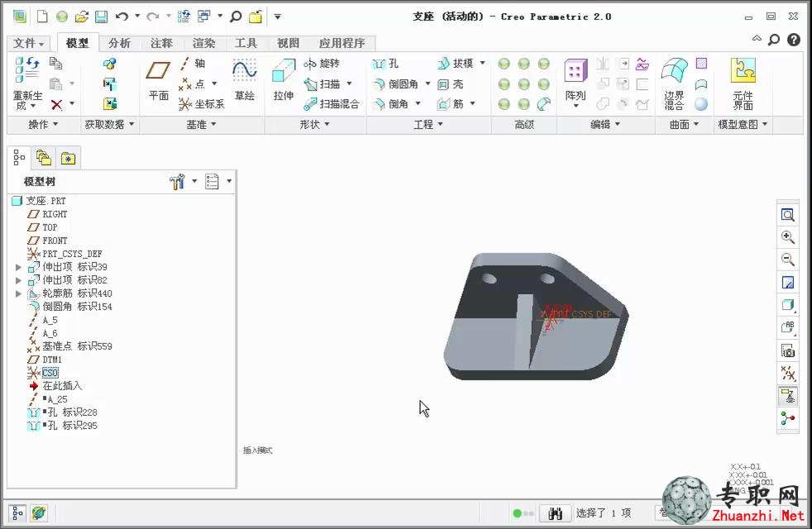Select the Swept Blend (扫描混合) tool

332,104
